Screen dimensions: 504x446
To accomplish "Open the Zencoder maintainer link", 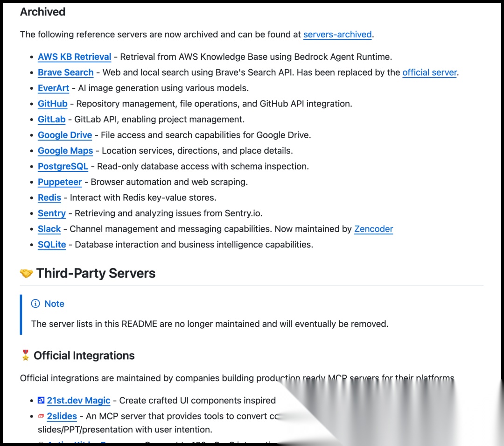I will click(373, 229).
